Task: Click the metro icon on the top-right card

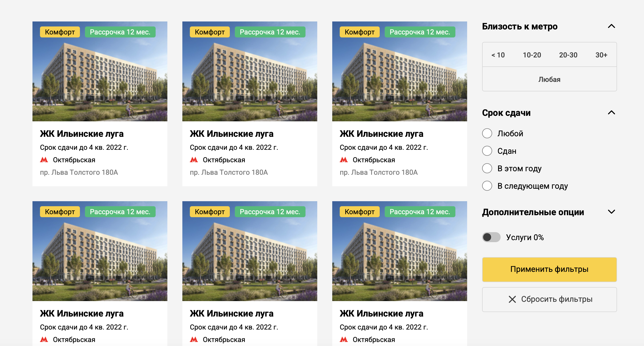Action: pos(344,160)
